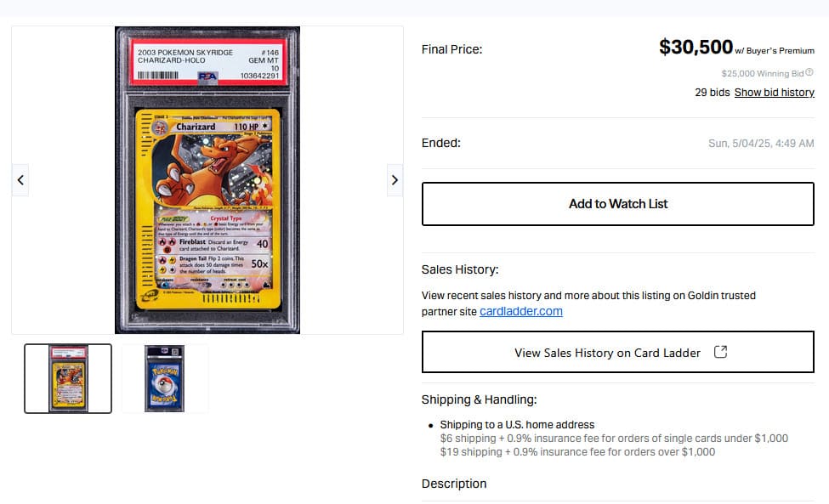Click the main Charizard card image

(x=207, y=180)
